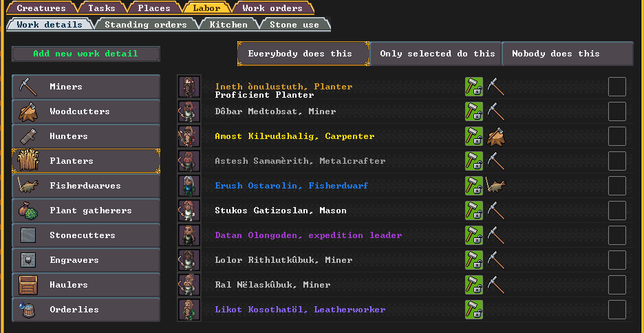This screenshot has height=333, width=644.
Task: Tick the checkbox for Ineth ònulustuth
Action: tap(617, 87)
